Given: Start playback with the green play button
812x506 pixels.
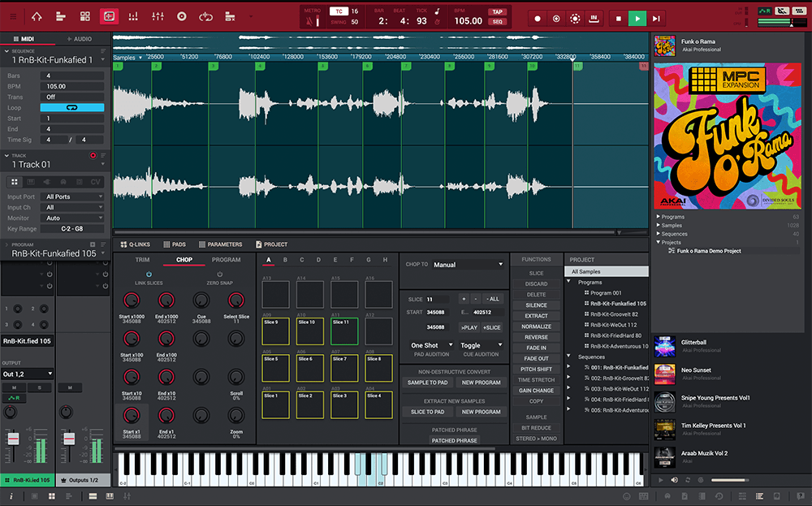Looking at the screenshot, I should pos(637,18).
